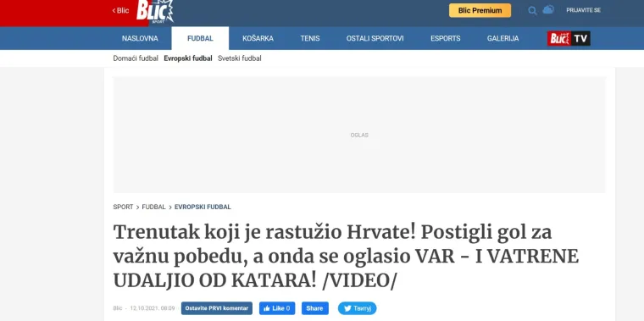Open the weather cloud icon
The height and width of the screenshot is (321, 644).
coord(548,10)
